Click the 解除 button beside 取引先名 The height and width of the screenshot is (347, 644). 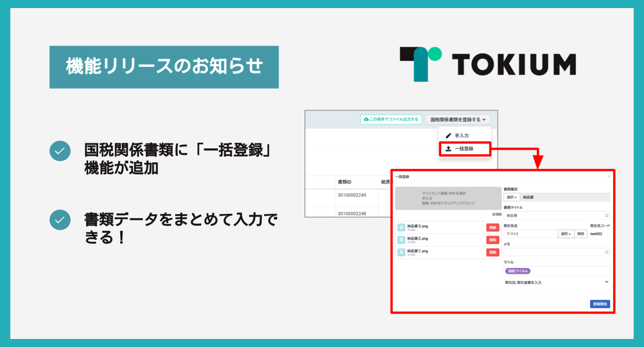click(x=581, y=234)
